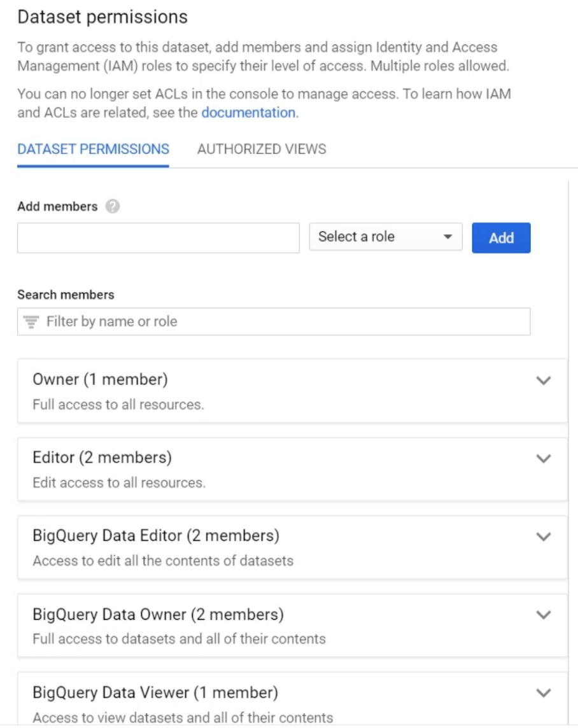Expand BigQuery Data Viewer chevron
This screenshot has height=728, width=578.
(543, 693)
